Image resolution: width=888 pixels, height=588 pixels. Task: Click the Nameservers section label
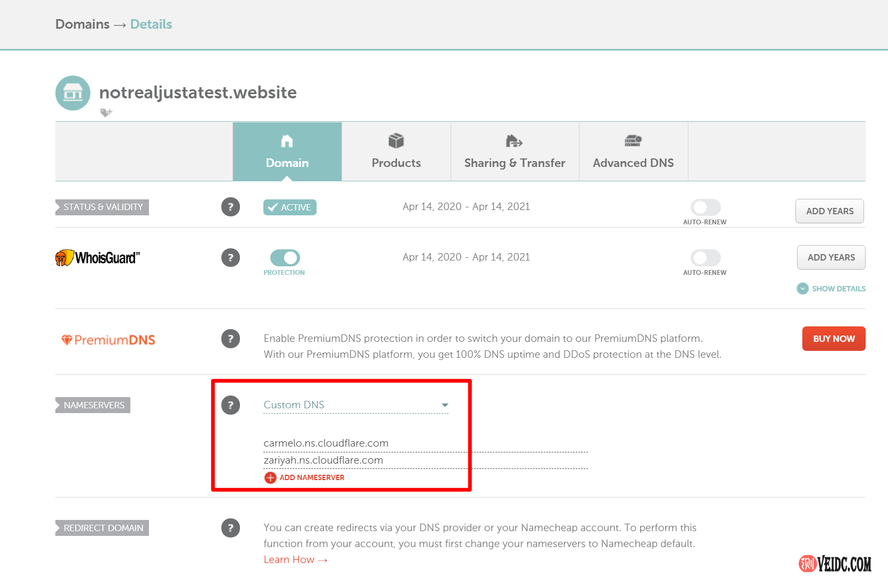click(93, 405)
